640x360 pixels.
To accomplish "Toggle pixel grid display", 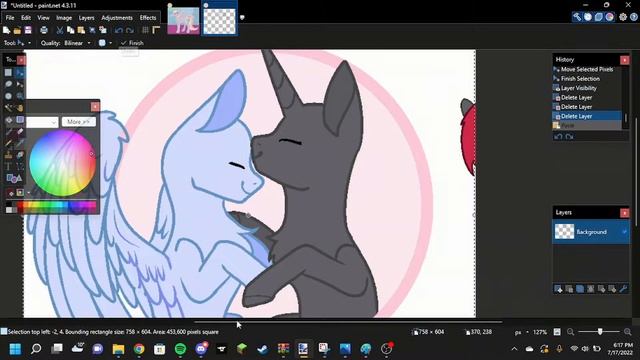I will [145, 30].
